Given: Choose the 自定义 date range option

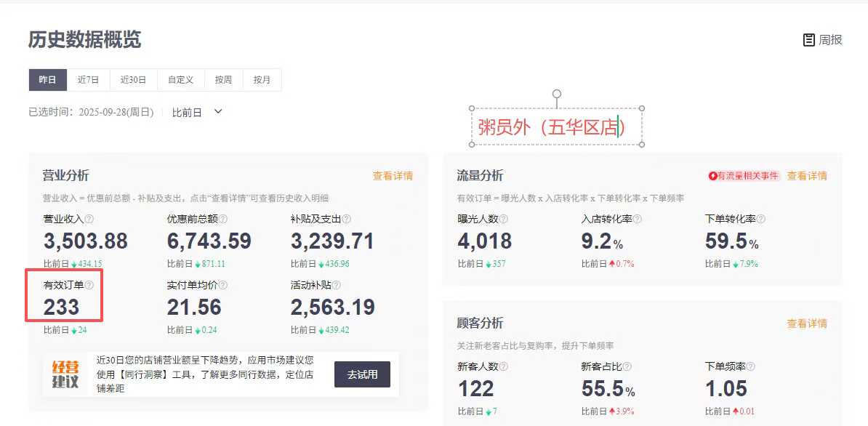Looking at the screenshot, I should pos(180,80).
